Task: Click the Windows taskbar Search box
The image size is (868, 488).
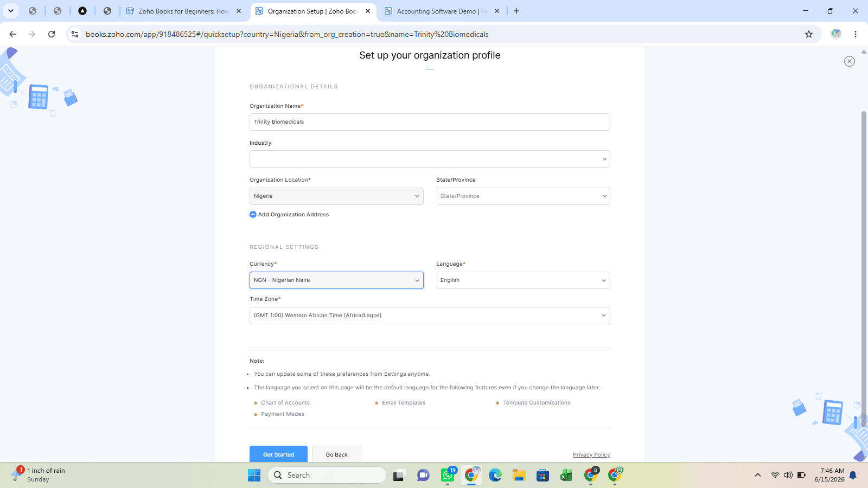Action: coord(327,475)
